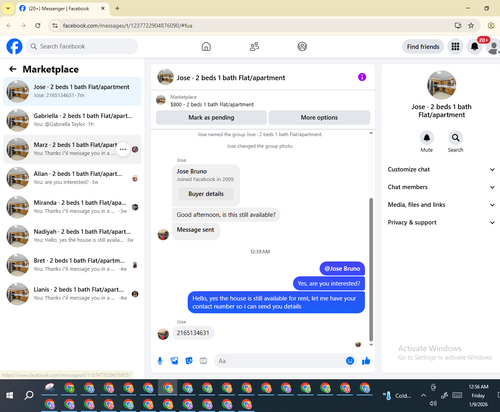
Task: Click 'Yes, are you interested?' message
Action: [x=329, y=283]
